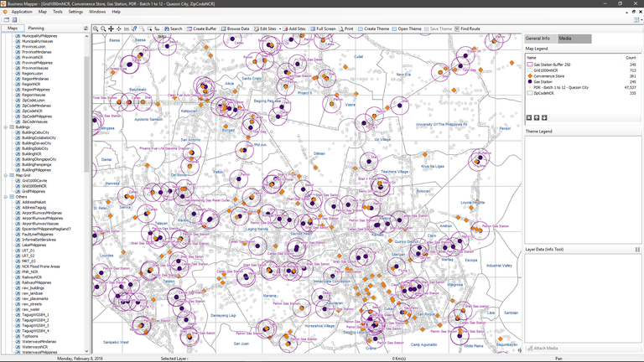Screen dimensions: 644x362
Task: Toggle the Typhoons layer checkbox
Action: tap(18, 336)
